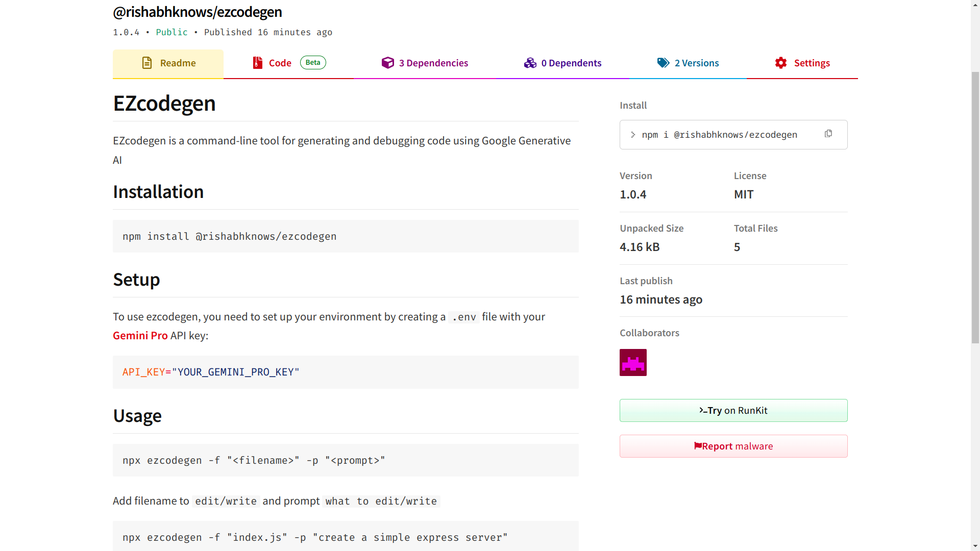Click the Versions tags icon
The image size is (980, 551).
coord(663,63)
